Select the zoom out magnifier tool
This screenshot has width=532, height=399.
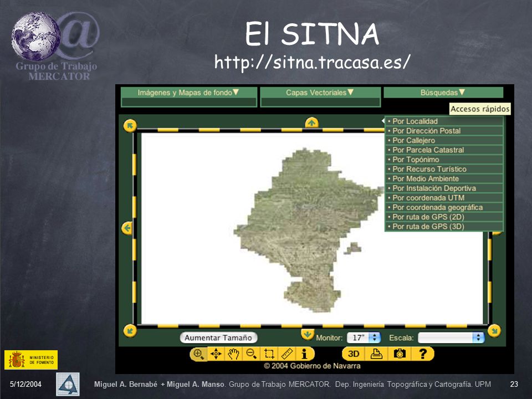252,354
